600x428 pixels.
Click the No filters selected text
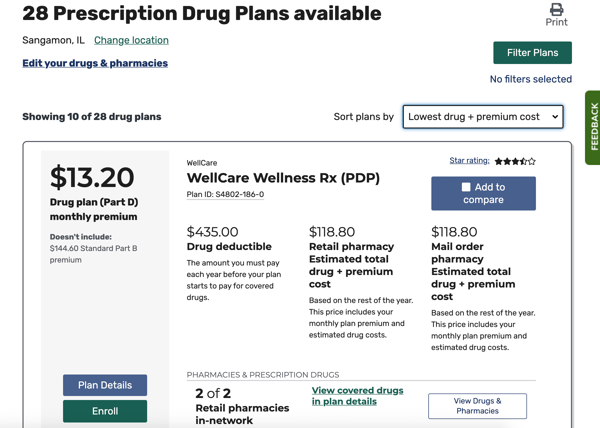[531, 79]
